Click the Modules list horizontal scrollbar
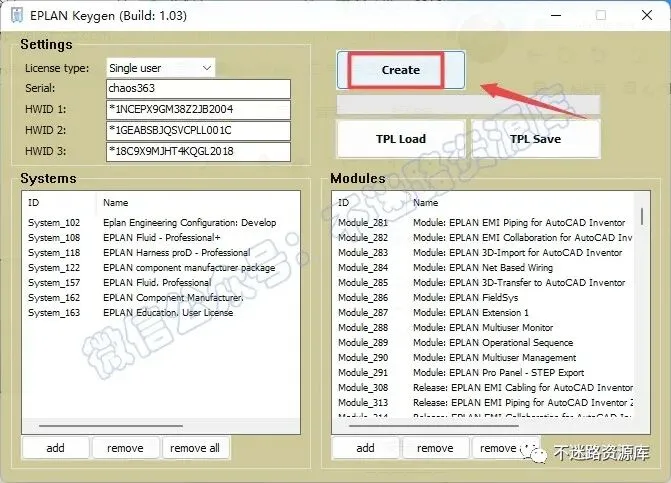671x483 pixels. tap(434, 426)
